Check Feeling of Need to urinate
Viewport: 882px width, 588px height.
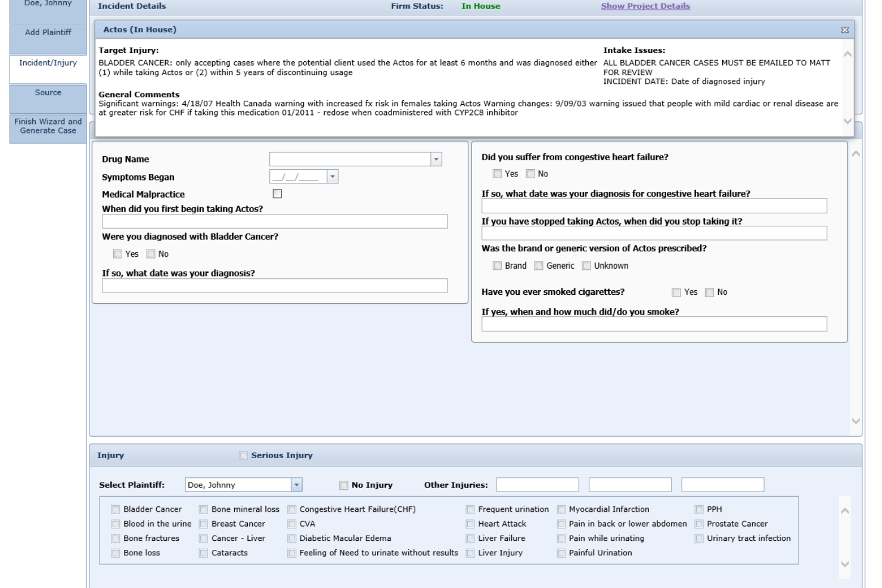pos(291,553)
